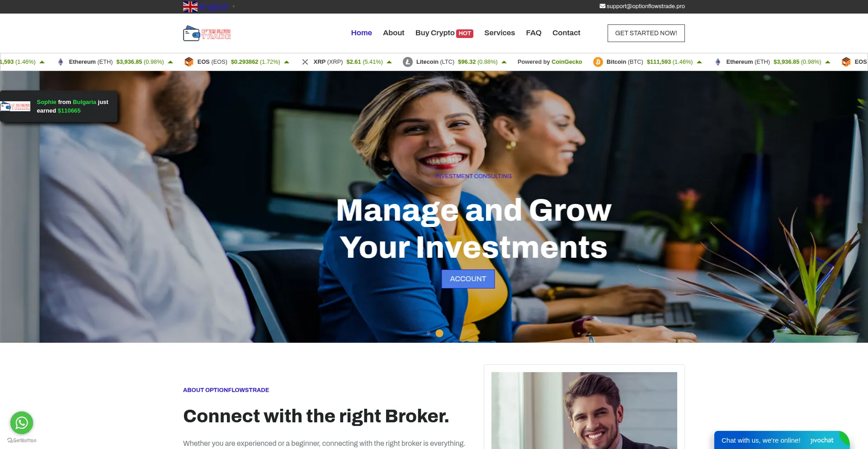Click the UK flag language icon
The width and height of the screenshot is (868, 449).
tap(190, 7)
